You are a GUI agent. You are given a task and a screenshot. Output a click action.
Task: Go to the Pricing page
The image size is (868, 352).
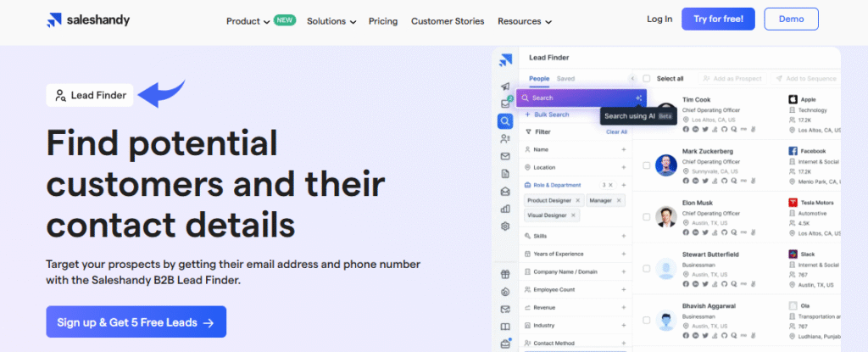pos(383,21)
